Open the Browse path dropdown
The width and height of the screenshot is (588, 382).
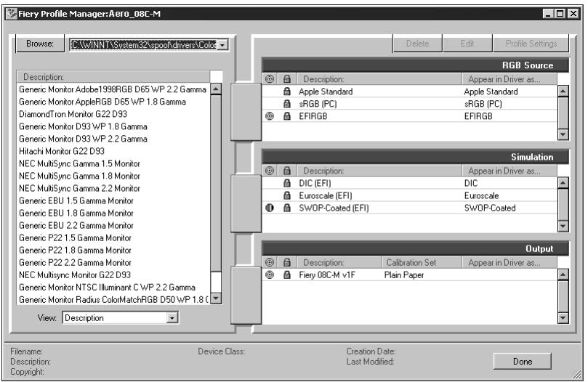click(222, 45)
